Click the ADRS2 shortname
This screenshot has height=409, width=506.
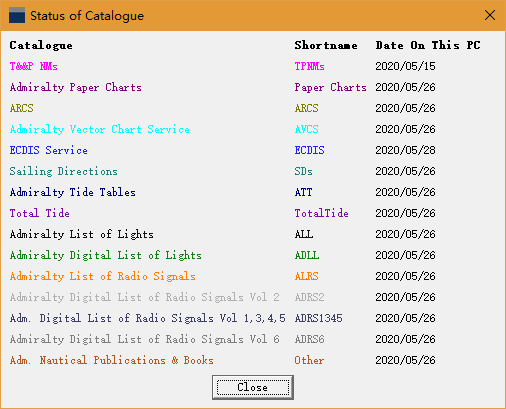pyautogui.click(x=309, y=297)
